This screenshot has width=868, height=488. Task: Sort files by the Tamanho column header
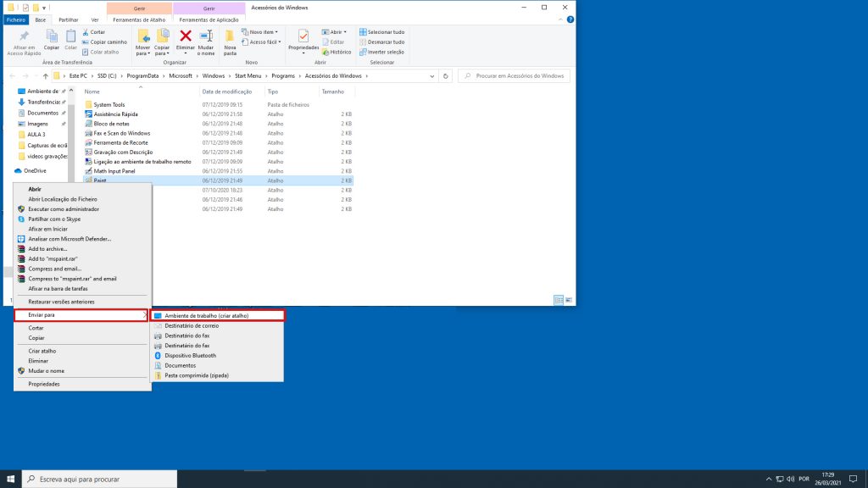click(333, 91)
